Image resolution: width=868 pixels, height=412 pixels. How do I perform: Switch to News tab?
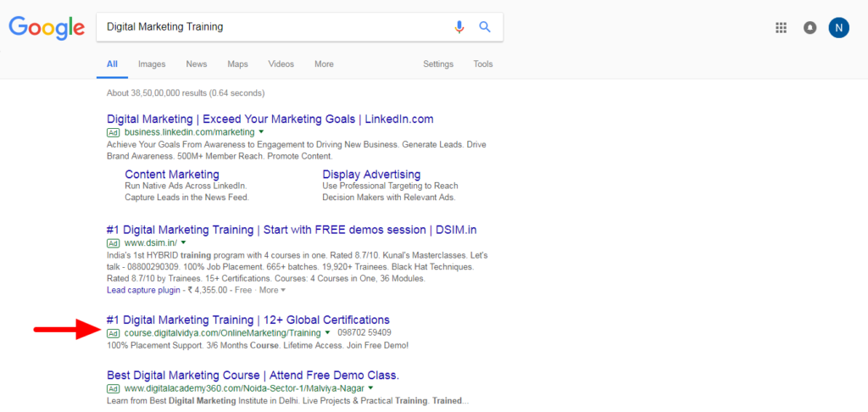click(x=197, y=64)
